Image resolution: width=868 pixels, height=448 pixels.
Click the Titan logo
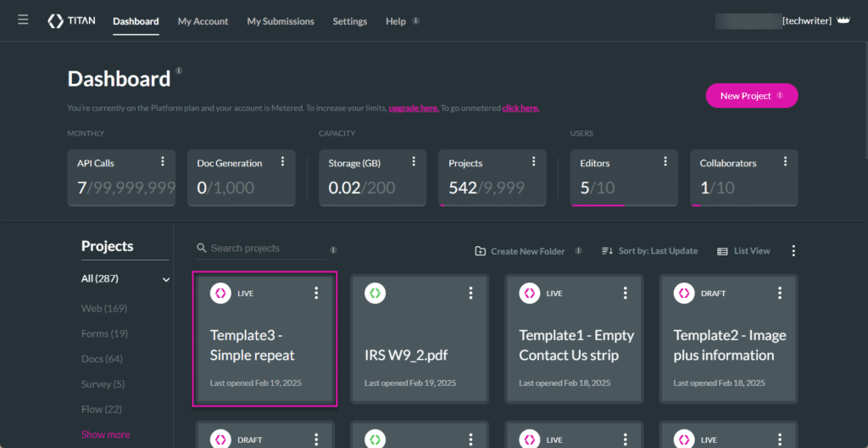click(74, 21)
